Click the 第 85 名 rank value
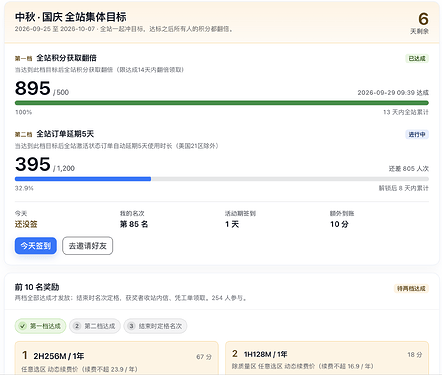This screenshot has height=375, width=442. tap(134, 224)
